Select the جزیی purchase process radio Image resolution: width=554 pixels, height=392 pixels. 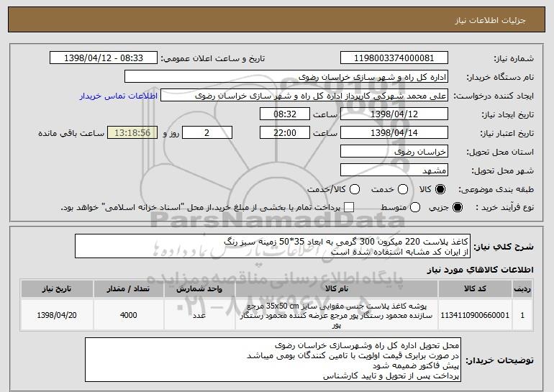click(457, 207)
